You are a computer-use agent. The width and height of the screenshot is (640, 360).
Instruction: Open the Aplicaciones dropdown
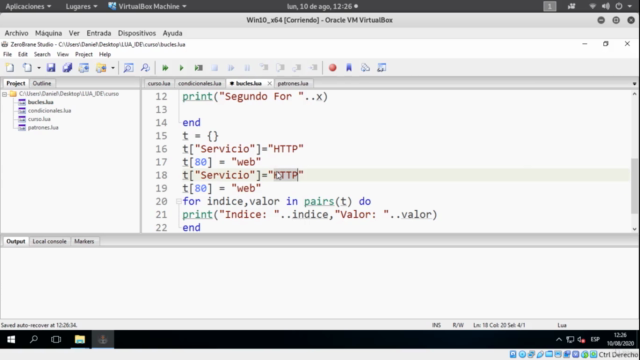pos(28,7)
